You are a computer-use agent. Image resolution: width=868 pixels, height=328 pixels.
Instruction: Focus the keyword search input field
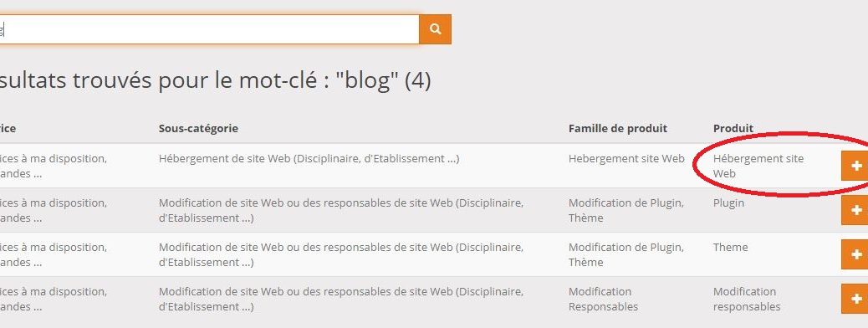pyautogui.click(x=209, y=29)
